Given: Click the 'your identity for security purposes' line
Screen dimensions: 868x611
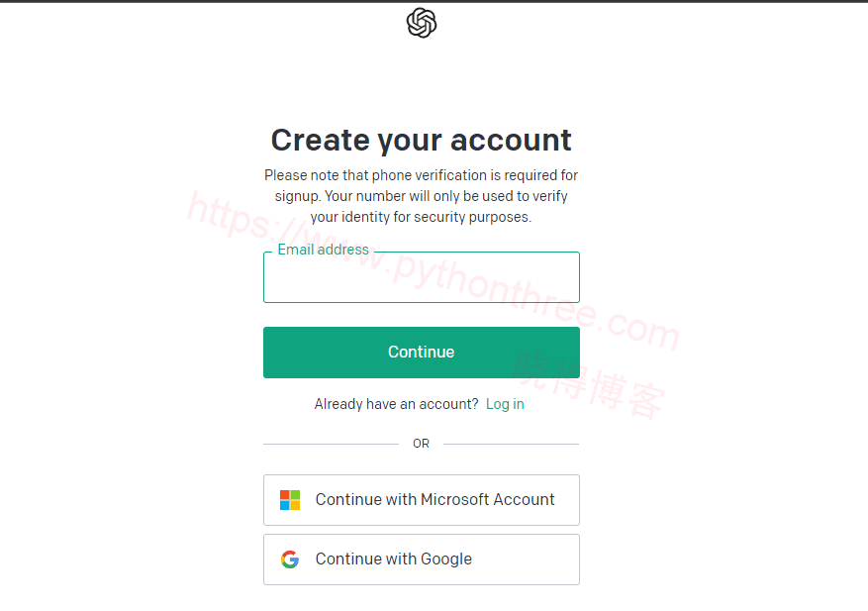Looking at the screenshot, I should click(x=422, y=217).
